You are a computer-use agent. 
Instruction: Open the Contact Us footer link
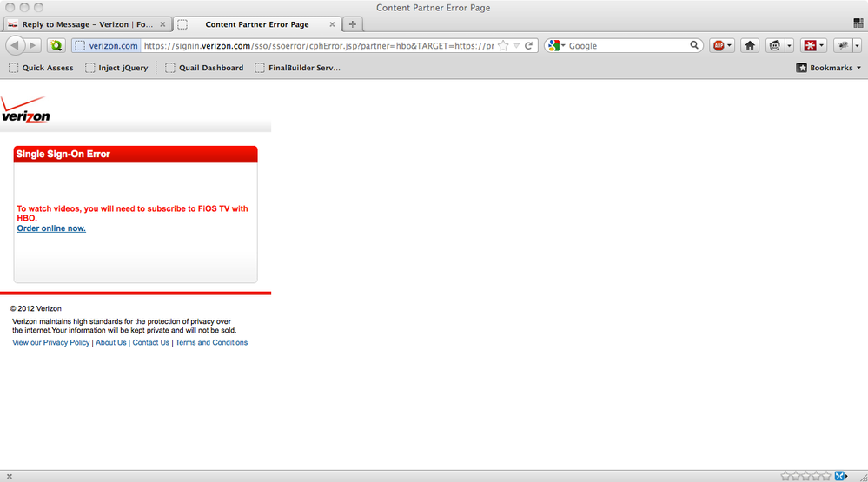pos(150,342)
